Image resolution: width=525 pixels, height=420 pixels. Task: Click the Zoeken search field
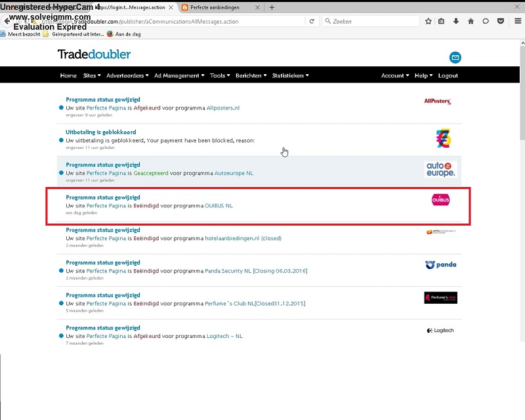pyautogui.click(x=374, y=21)
